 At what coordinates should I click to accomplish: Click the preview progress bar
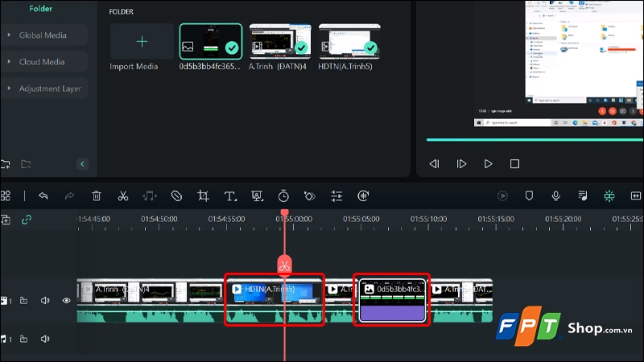[535, 140]
